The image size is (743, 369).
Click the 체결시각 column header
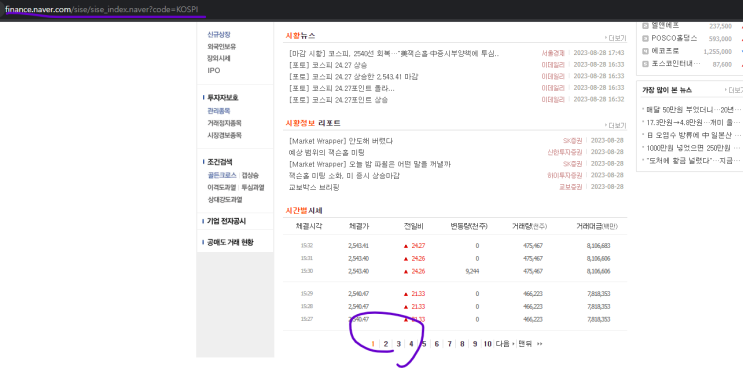309,226
